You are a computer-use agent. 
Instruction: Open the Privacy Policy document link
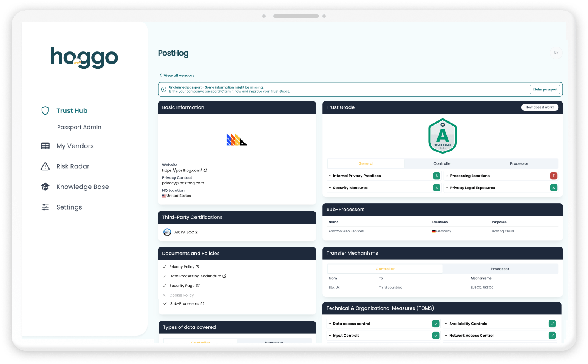182,267
